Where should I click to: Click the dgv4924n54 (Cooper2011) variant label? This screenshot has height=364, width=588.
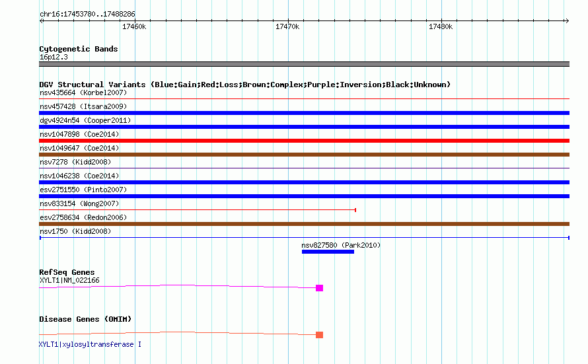coord(85,120)
